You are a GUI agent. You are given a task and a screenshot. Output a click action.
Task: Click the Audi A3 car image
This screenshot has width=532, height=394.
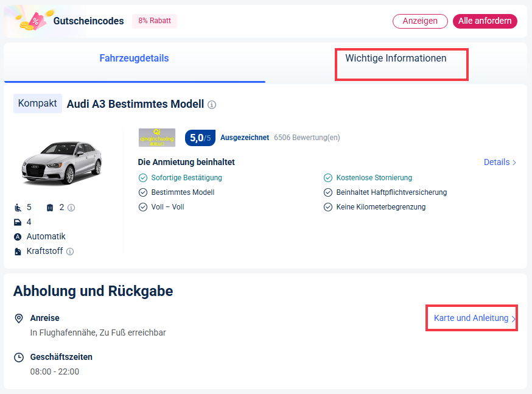pos(61,163)
